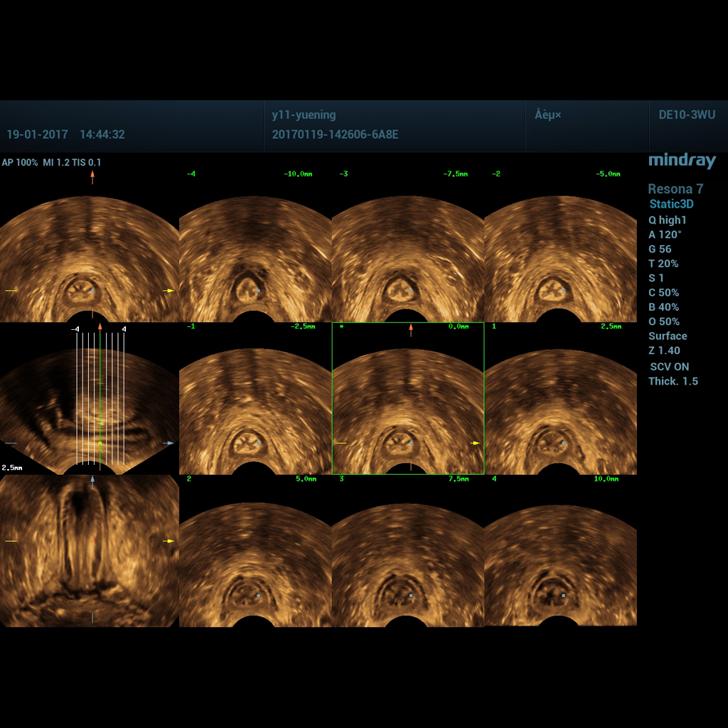This screenshot has width=728, height=728.
Task: Click the Thick. 1.5 parameter
Action: pos(673,381)
